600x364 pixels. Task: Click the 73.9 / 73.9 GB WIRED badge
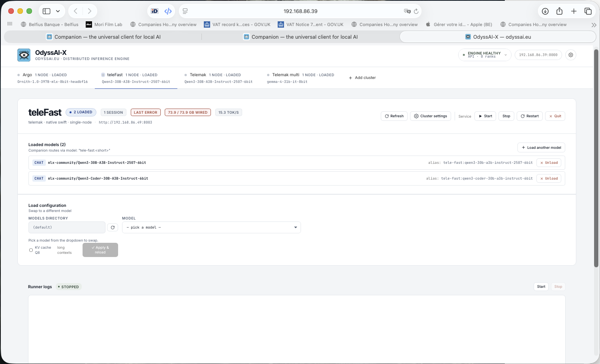(188, 113)
